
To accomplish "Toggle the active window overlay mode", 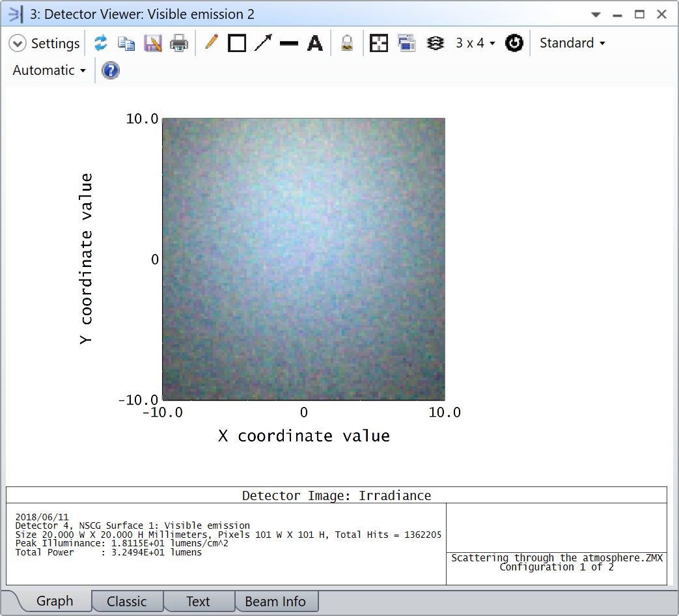I will 407,43.
